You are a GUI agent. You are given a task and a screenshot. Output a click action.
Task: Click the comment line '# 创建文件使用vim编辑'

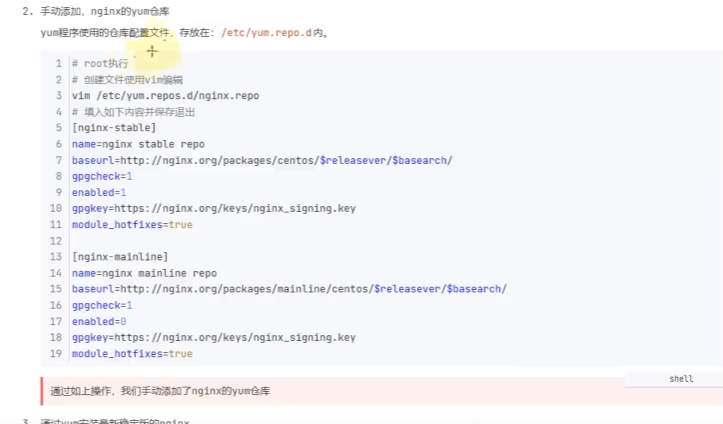(127, 80)
